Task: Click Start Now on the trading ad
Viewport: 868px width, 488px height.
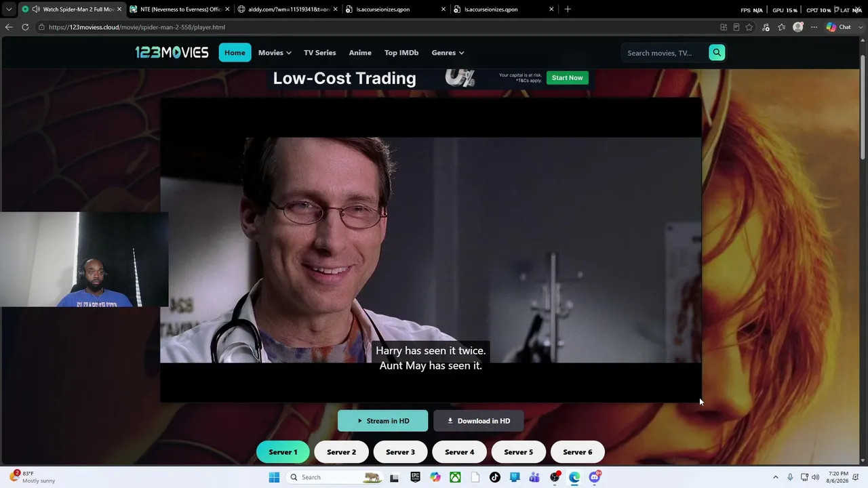Action: [568, 78]
